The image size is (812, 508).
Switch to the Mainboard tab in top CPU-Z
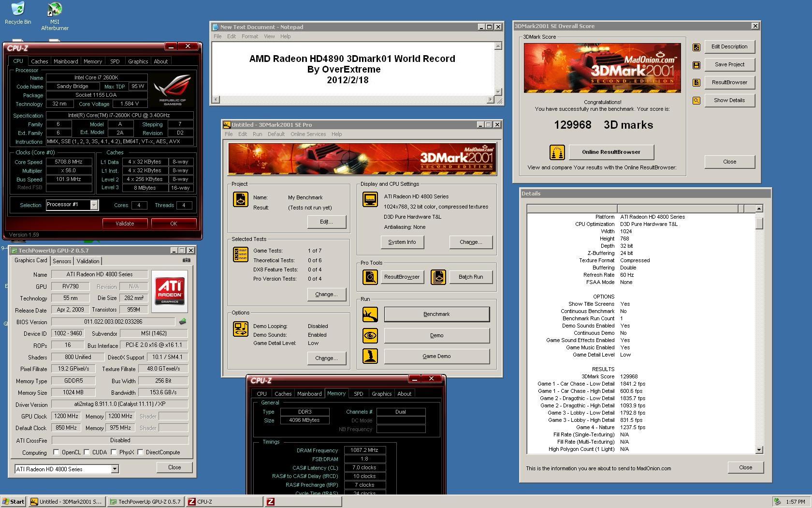(66, 61)
